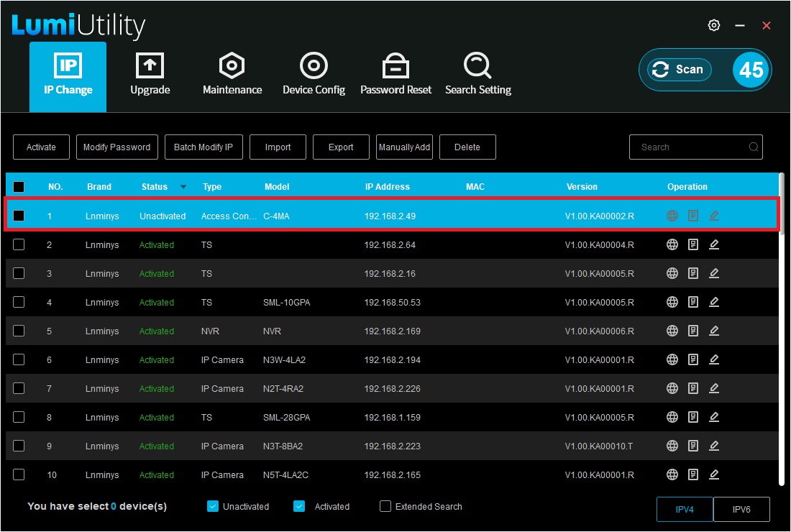Screen dimensions: 791x532
Task: Open web browser icon for 192.168.2.64
Action: pos(672,244)
